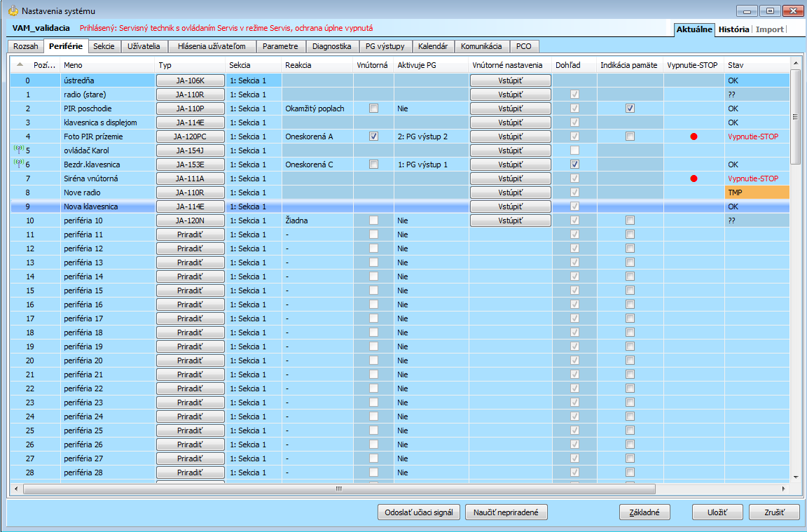Select the 'Nove radio' name cell

click(107, 192)
